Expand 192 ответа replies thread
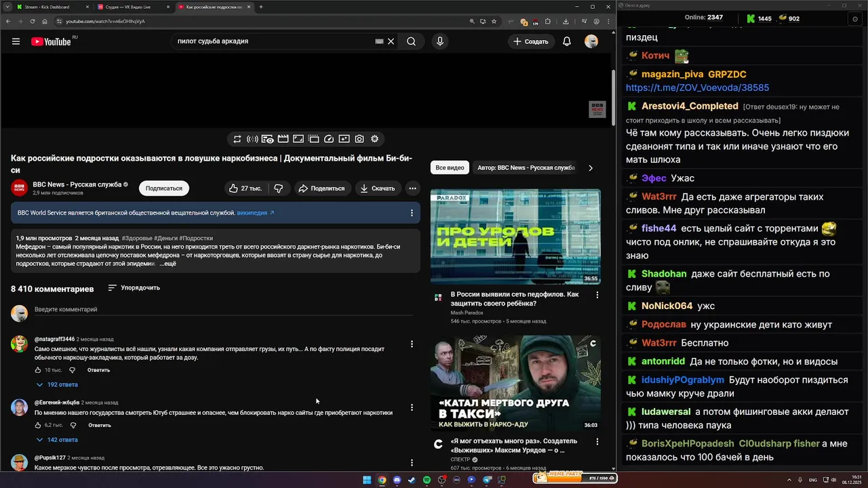This screenshot has height=488, width=868. point(57,385)
